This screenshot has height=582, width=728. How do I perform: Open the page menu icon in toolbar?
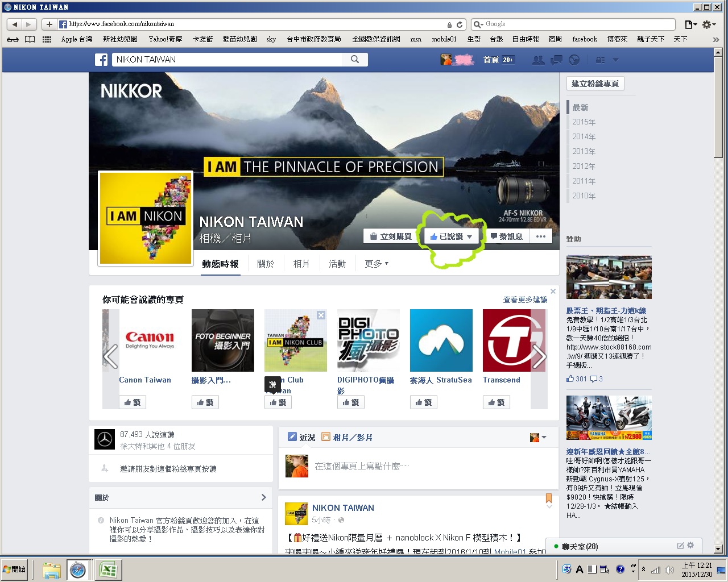click(690, 24)
